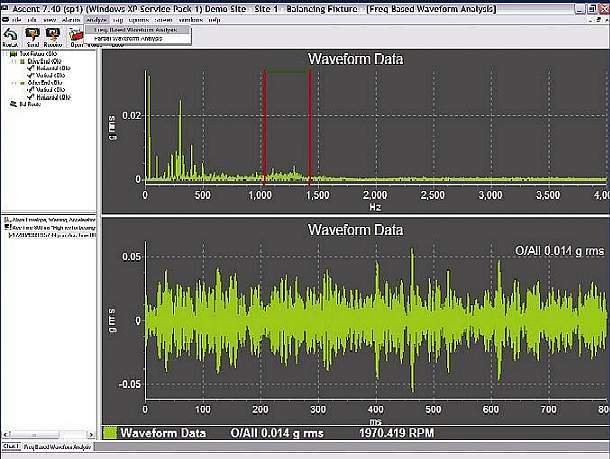
Task: Click the Open folder toolbar icon
Action: pyautogui.click(x=76, y=35)
